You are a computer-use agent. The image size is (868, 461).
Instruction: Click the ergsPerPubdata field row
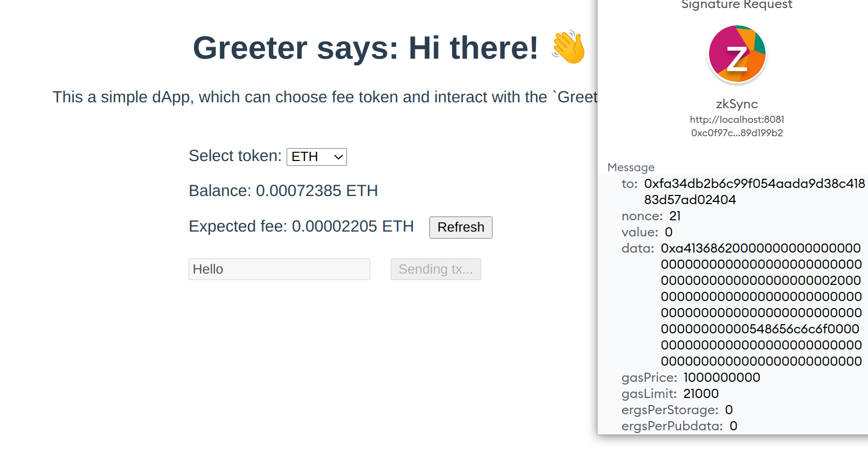click(679, 426)
